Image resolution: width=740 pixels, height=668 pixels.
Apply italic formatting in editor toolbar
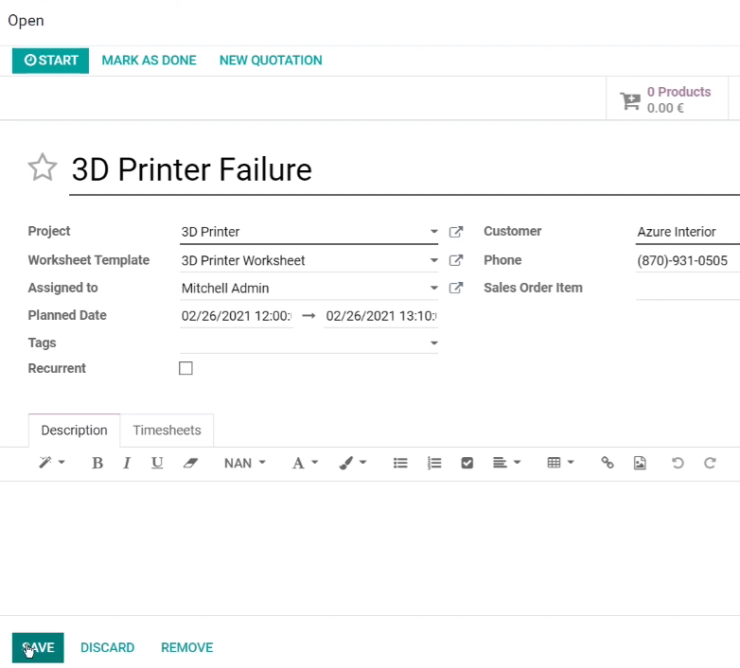[x=126, y=463]
